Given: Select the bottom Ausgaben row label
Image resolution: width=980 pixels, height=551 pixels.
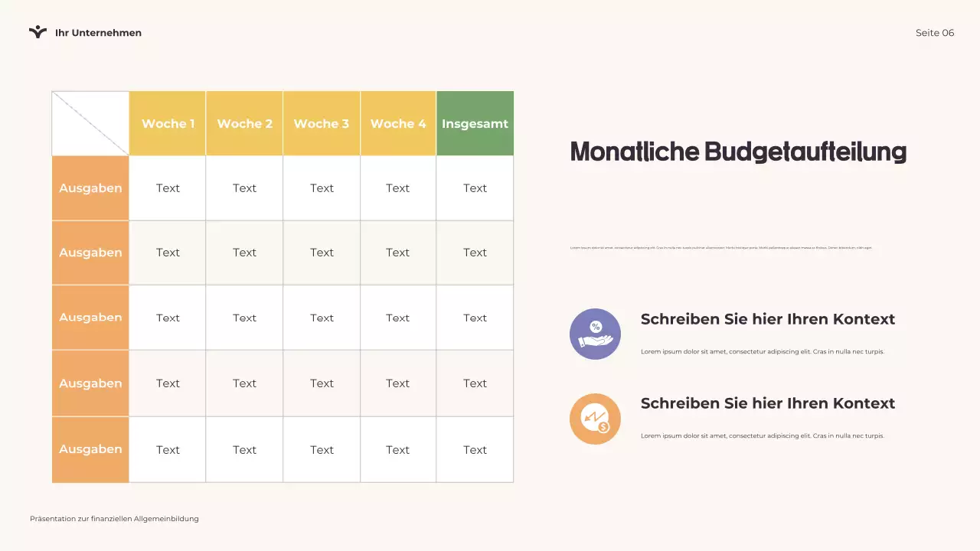Looking at the screenshot, I should click(x=90, y=449).
